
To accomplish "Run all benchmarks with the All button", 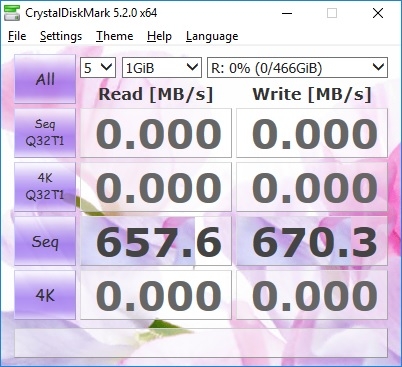I will (x=45, y=79).
